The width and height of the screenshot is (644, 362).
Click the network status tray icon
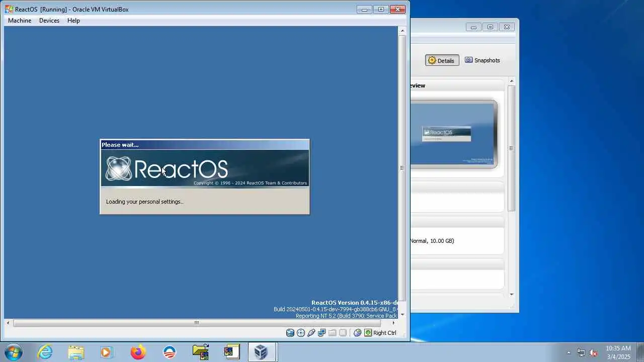coord(581,352)
